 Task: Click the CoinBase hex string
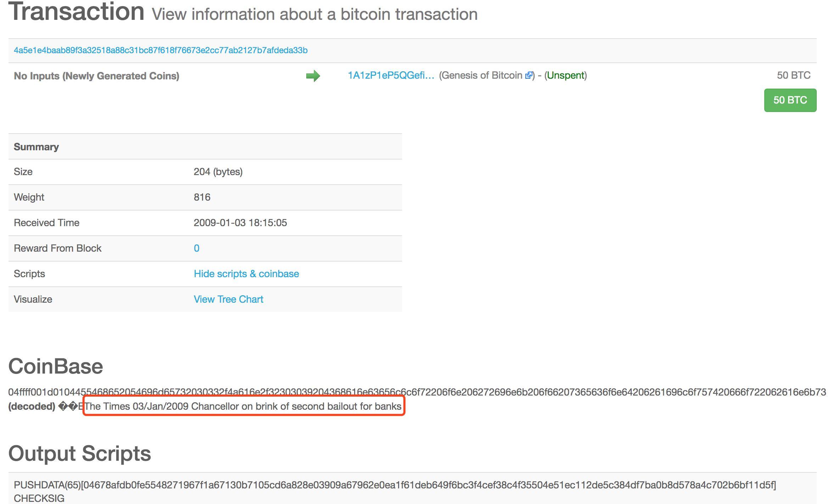[x=417, y=392]
